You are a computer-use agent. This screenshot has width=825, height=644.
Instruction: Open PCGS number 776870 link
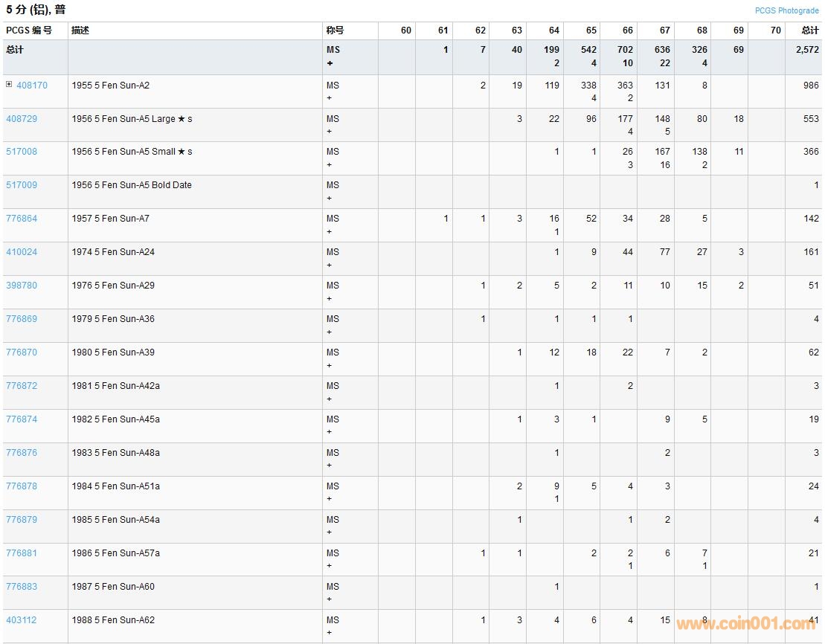coord(22,352)
